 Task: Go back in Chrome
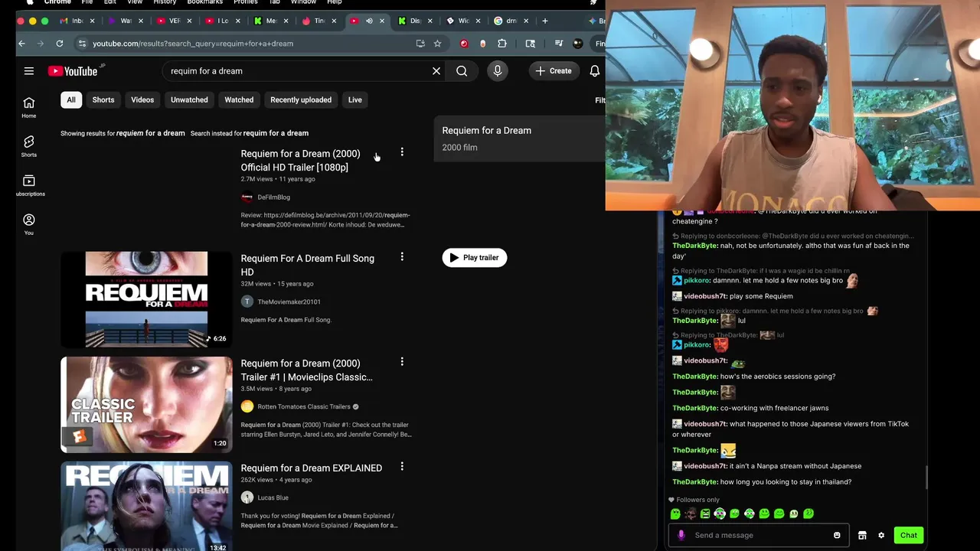pyautogui.click(x=21, y=44)
